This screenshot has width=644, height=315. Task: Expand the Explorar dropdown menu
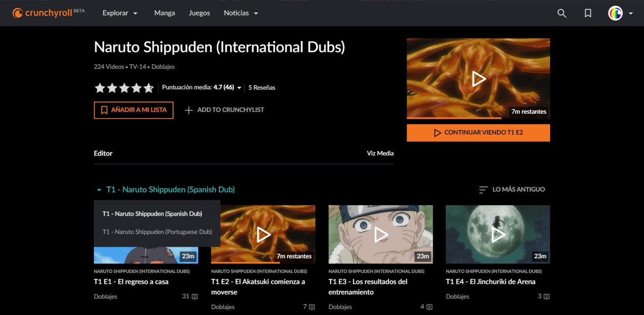120,13
